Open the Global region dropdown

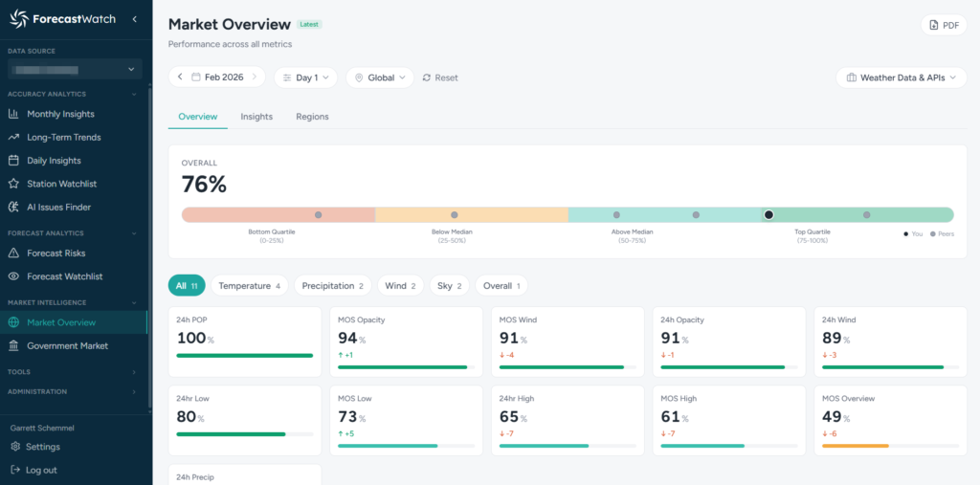click(x=380, y=77)
